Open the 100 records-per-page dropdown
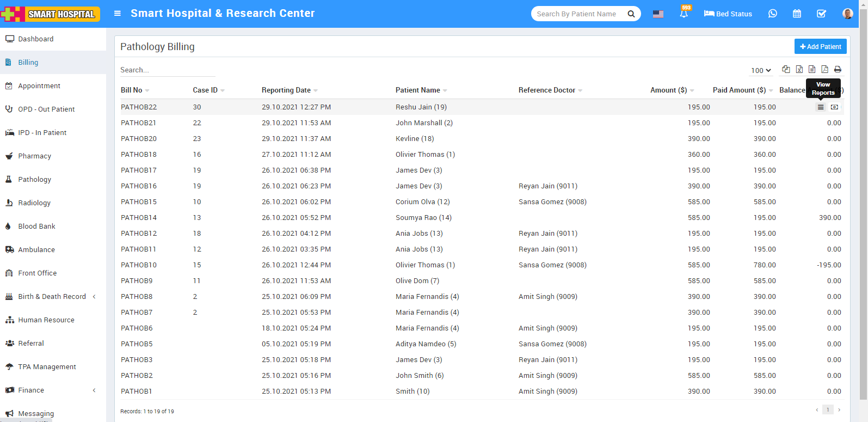 761,70
